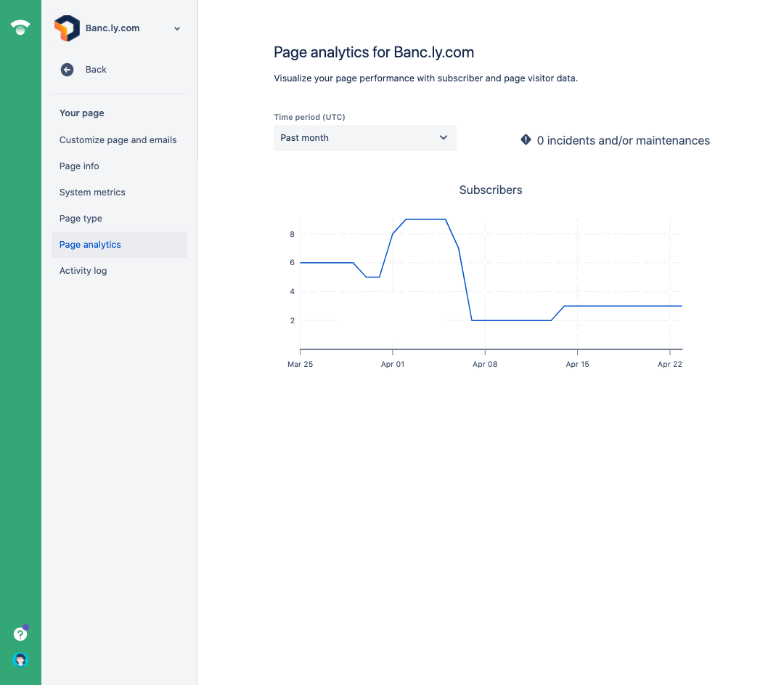The width and height of the screenshot is (784, 685).
Task: Click the Apr 01 axis label
Action: coord(393,364)
